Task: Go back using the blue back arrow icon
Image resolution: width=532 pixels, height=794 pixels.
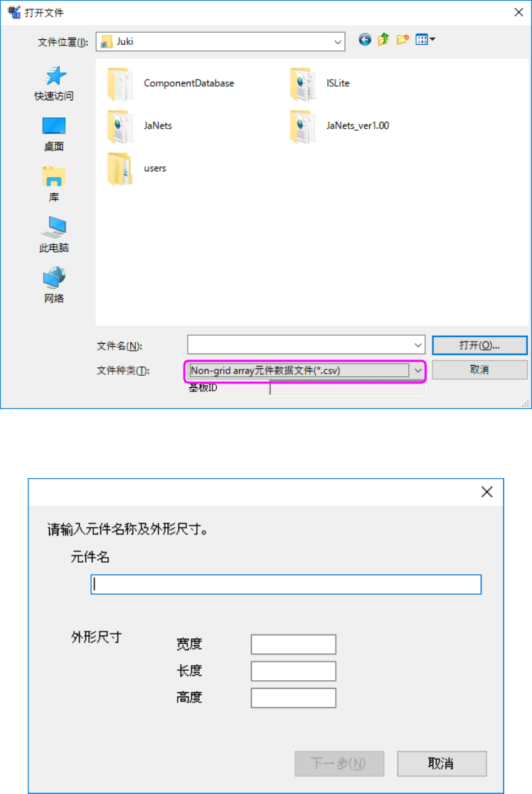Action: (364, 40)
